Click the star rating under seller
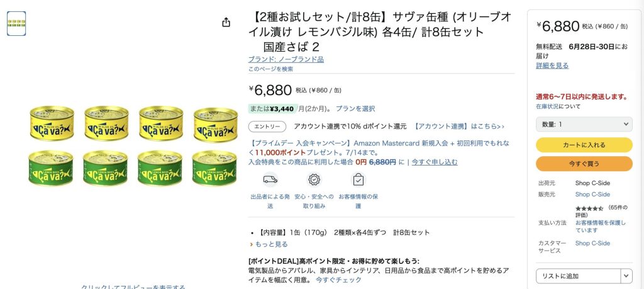The image size is (644, 289). point(589,208)
